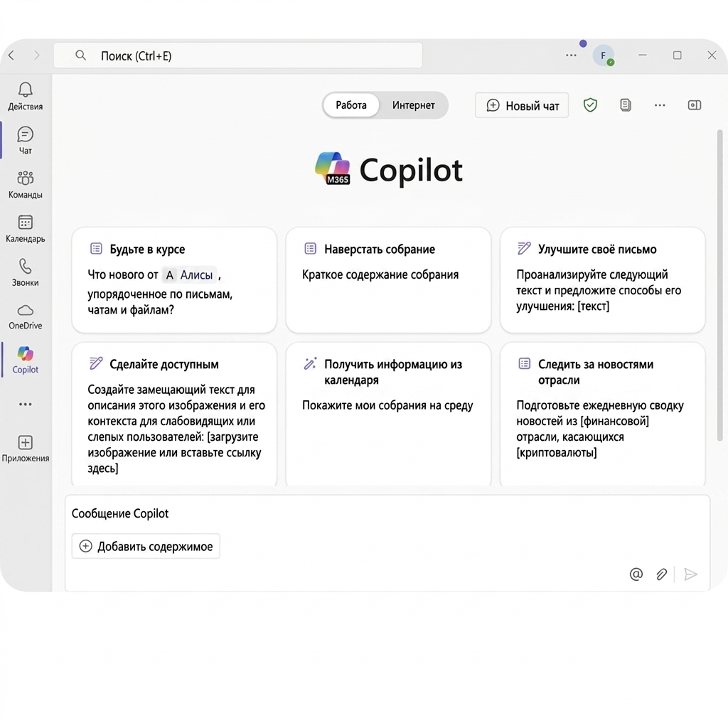The width and height of the screenshot is (728, 728).
Task: Click text Покажите мои собрания на среду
Action: tap(387, 406)
